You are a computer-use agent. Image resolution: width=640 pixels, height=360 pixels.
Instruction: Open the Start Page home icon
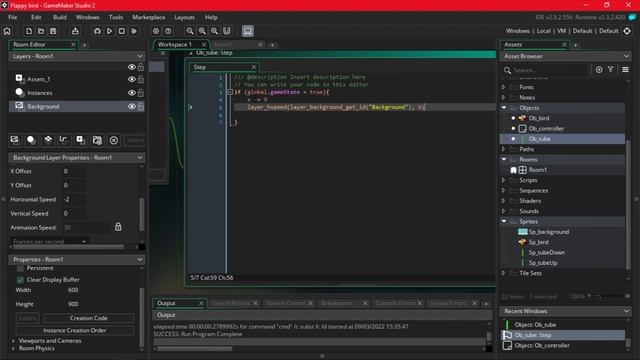point(7,31)
